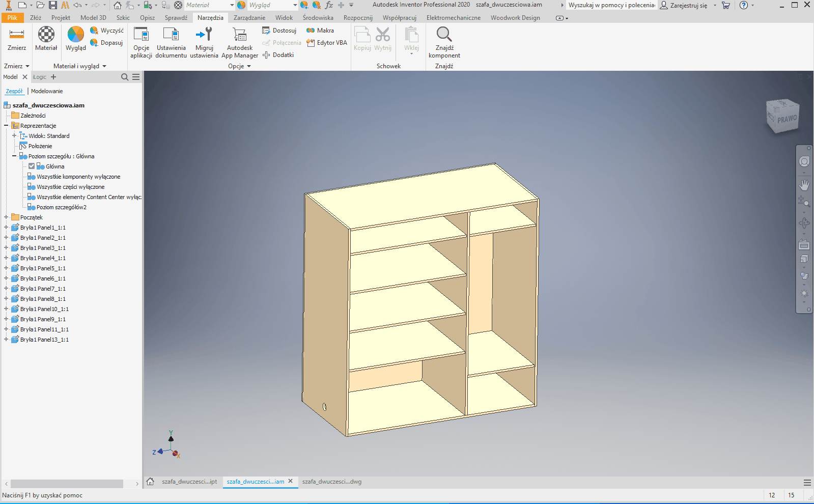Screen dimensions: 814x504
Task: Toggle the Główna level of detail checkbox
Action: point(32,166)
